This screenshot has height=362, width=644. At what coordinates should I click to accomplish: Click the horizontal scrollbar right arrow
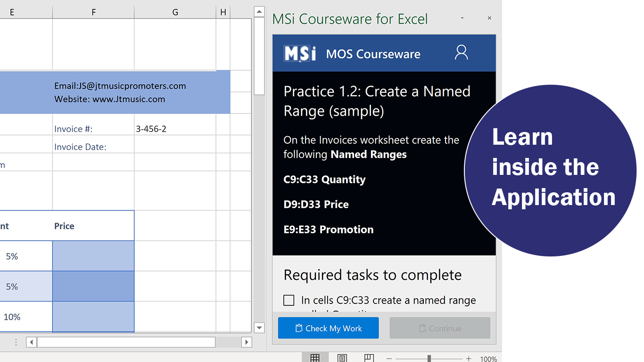click(x=246, y=342)
